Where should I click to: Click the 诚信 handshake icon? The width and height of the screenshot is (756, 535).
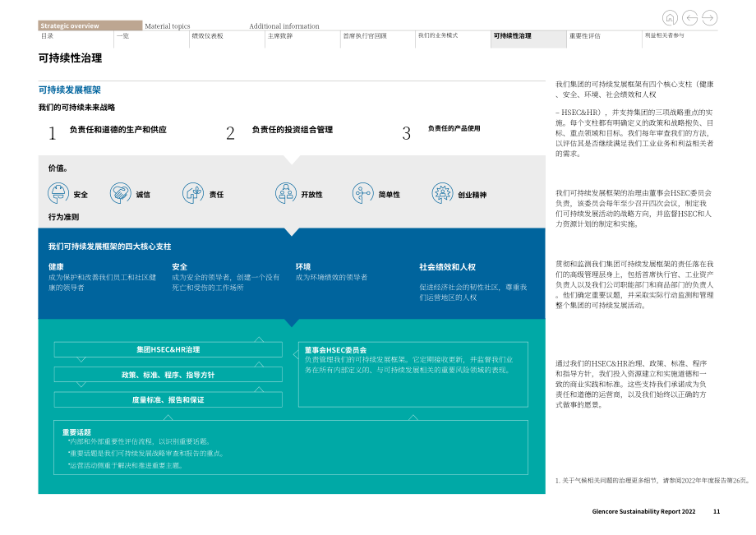click(121, 193)
